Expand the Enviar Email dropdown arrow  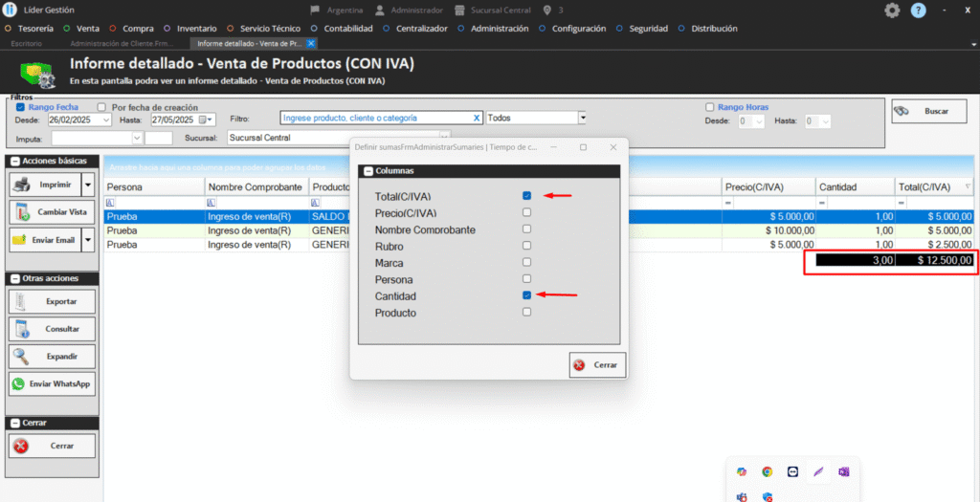click(88, 239)
